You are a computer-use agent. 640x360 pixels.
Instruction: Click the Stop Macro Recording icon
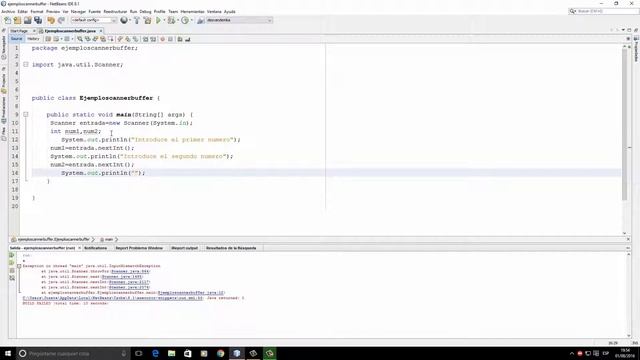coord(170,39)
